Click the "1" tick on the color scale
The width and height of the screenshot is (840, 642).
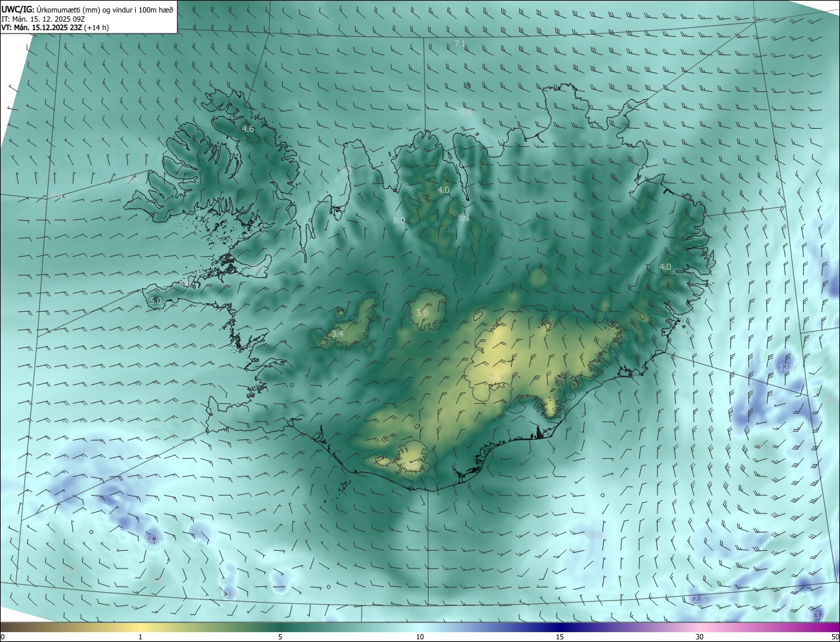[x=140, y=637]
